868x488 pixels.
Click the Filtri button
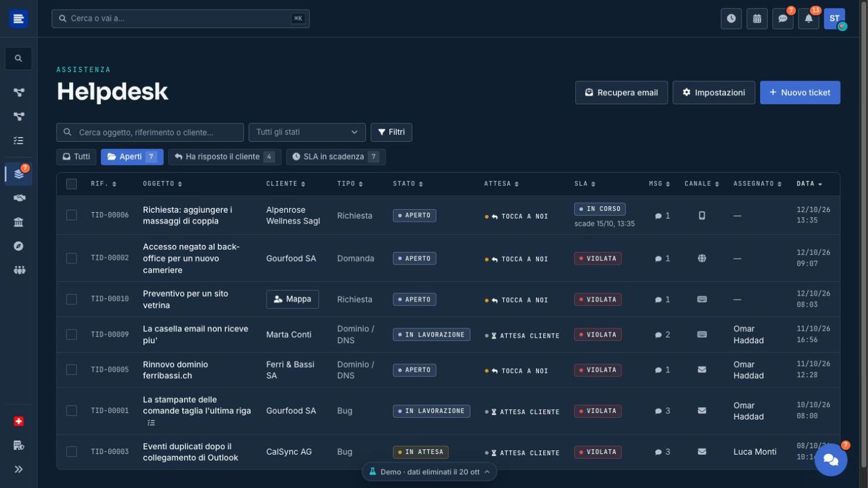click(391, 132)
